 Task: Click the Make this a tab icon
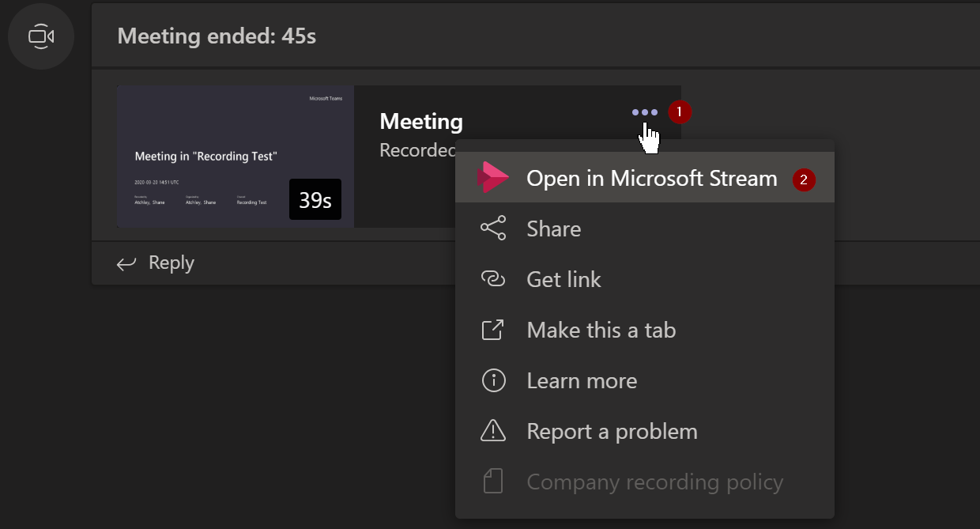(x=493, y=330)
